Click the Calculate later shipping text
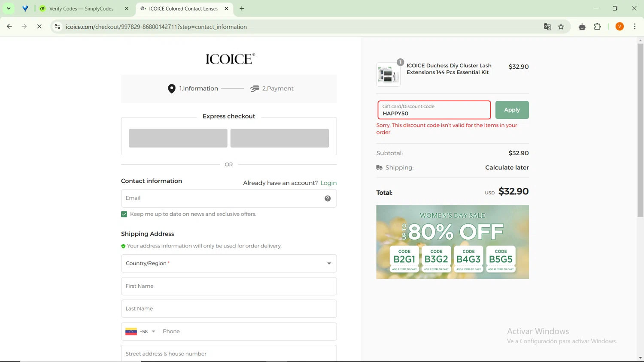 tap(507, 168)
